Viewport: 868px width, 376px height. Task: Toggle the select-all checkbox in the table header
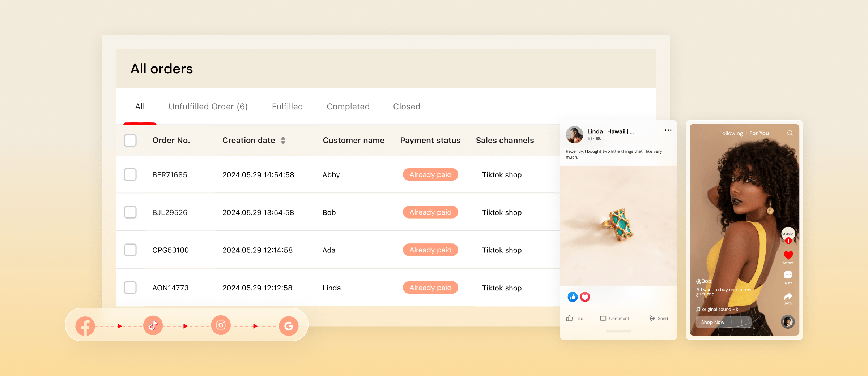point(130,141)
